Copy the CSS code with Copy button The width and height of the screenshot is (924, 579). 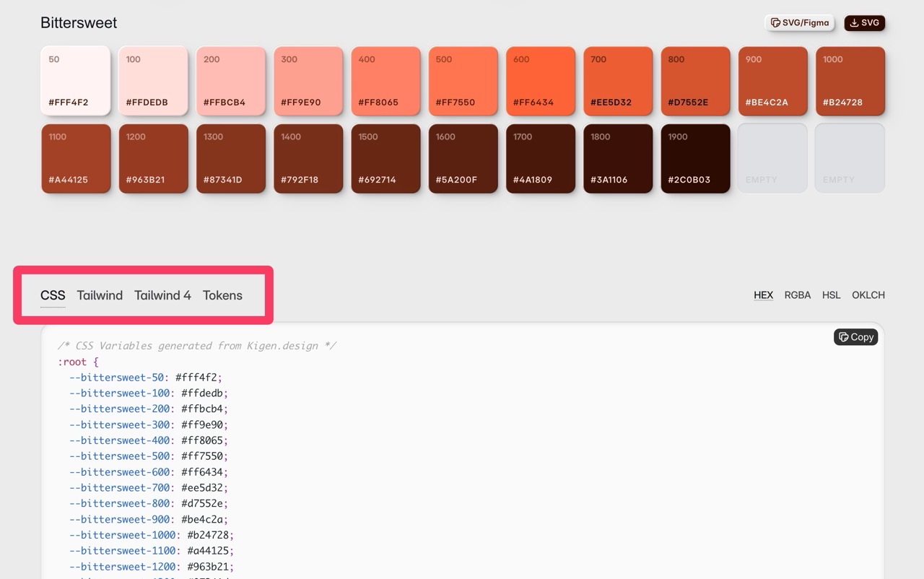(855, 337)
